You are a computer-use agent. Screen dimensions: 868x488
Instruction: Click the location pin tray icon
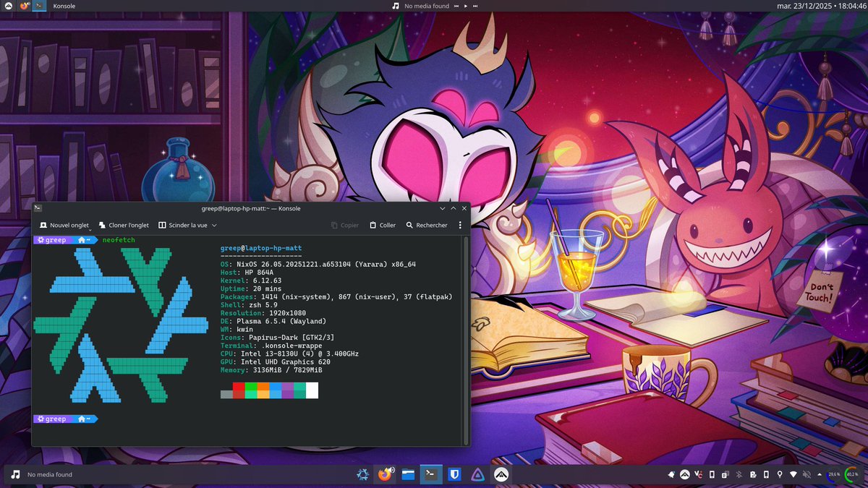(x=780, y=474)
